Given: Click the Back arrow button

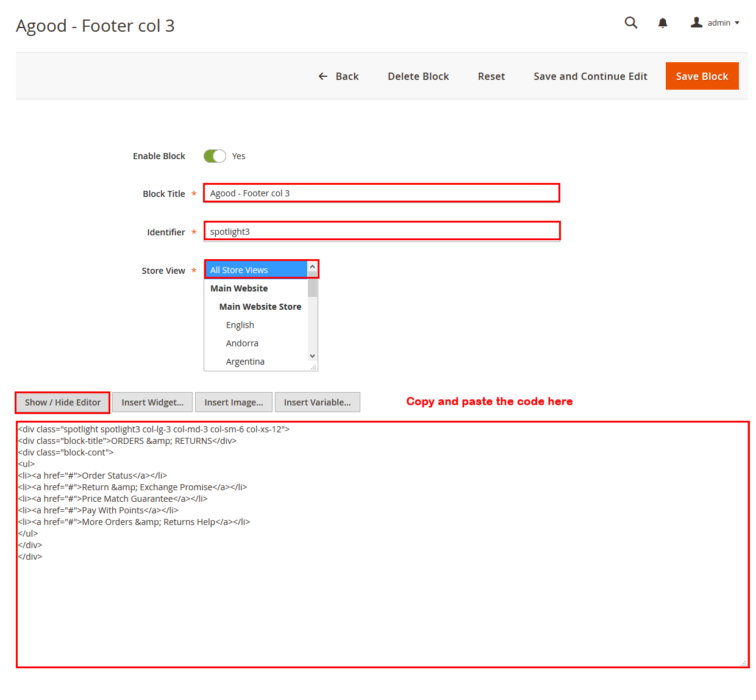Looking at the screenshot, I should click(x=338, y=76).
